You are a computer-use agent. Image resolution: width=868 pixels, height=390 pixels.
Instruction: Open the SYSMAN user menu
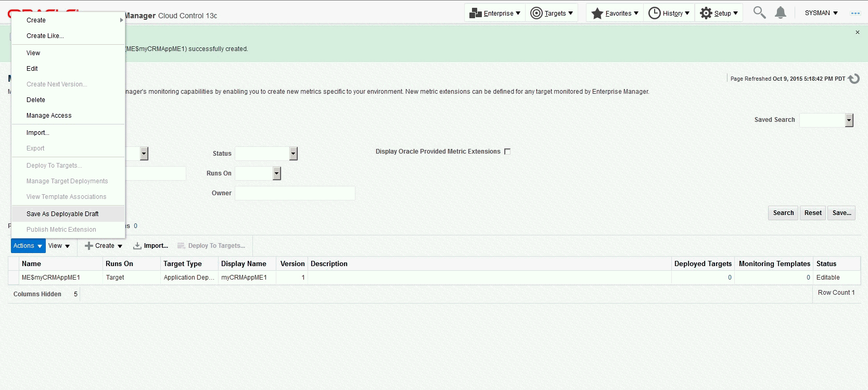tap(821, 13)
